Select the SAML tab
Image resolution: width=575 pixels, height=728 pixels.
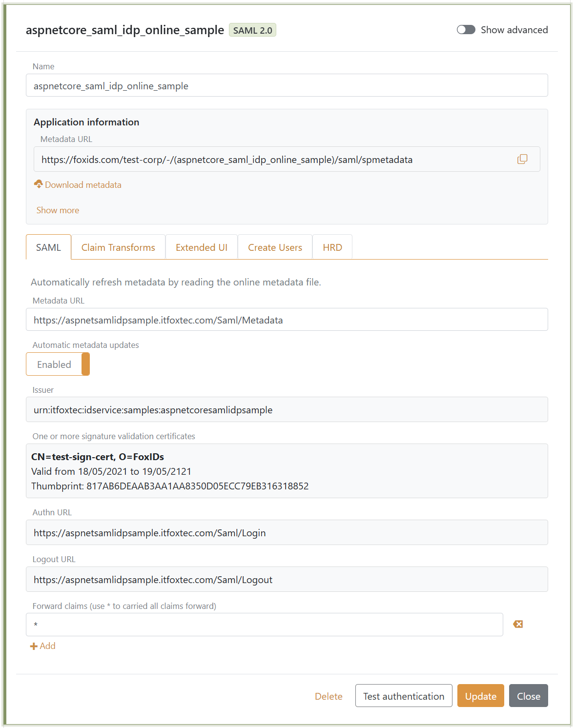(x=48, y=247)
